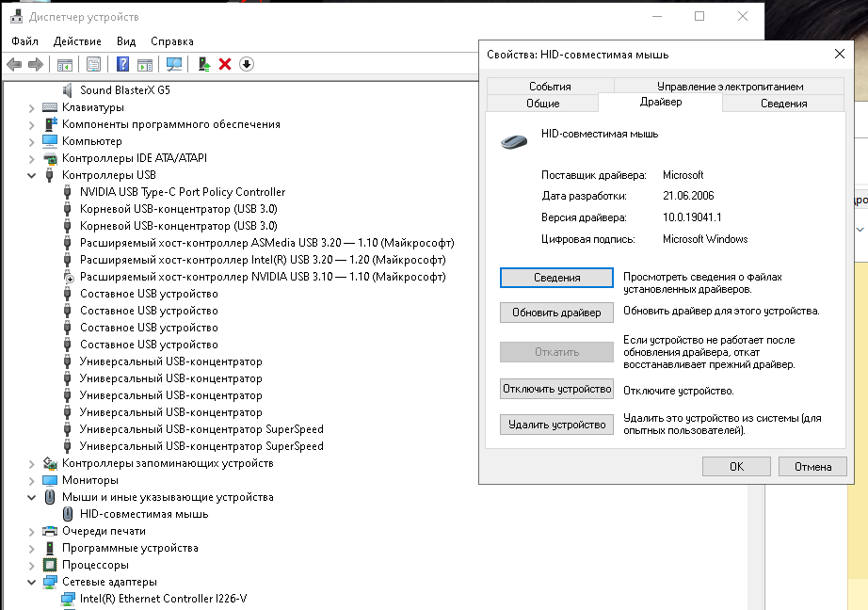Viewport: 868px width, 610px height.
Task: Click the Контроллеры IDE ATA/ATAPI icon
Action: click(50, 158)
